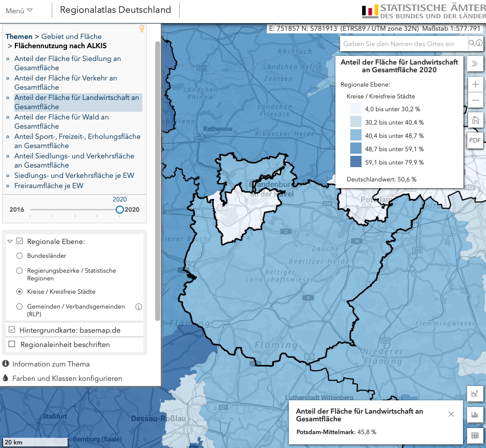Export the map as PDF
This screenshot has height=448, width=486.
475,140
